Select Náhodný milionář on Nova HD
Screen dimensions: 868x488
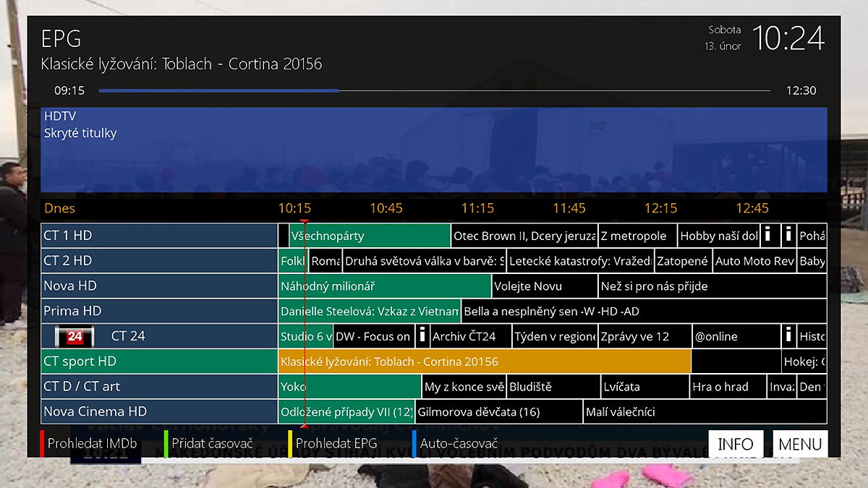tap(385, 286)
